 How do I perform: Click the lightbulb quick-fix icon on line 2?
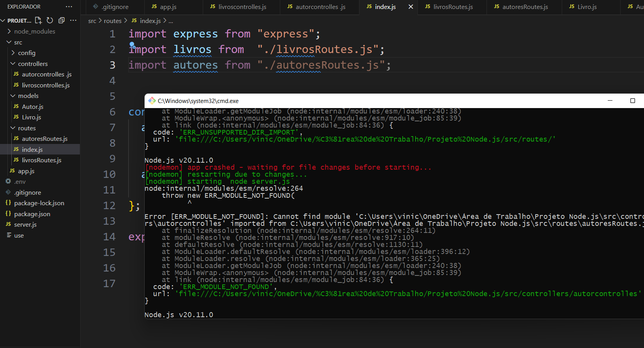132,45
